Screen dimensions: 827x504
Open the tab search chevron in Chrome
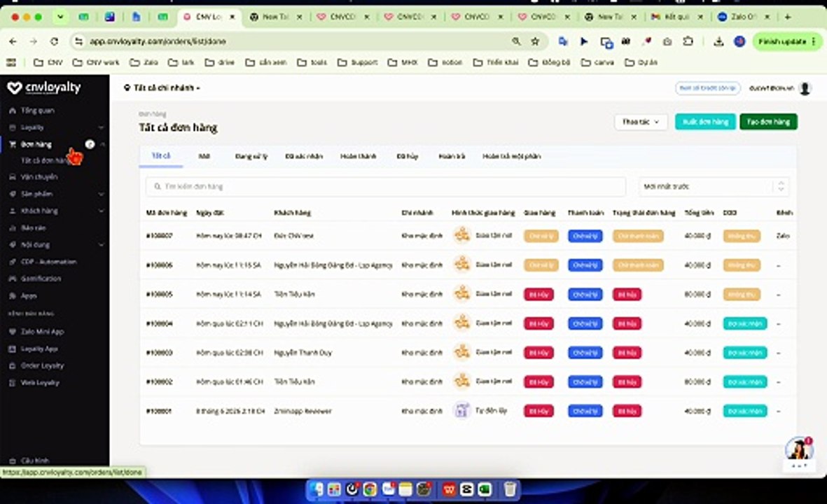point(60,17)
